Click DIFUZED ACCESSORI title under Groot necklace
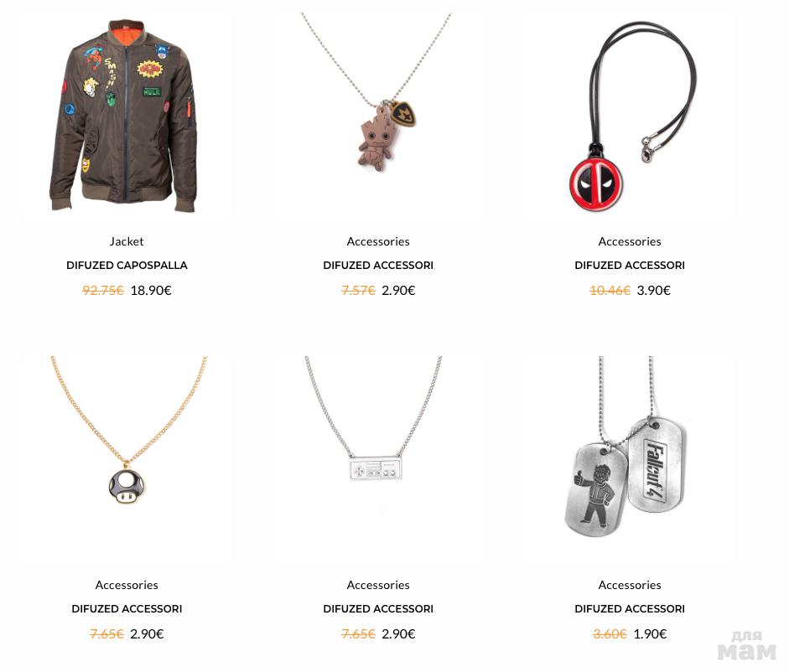This screenshot has width=789, height=672. coord(378,265)
